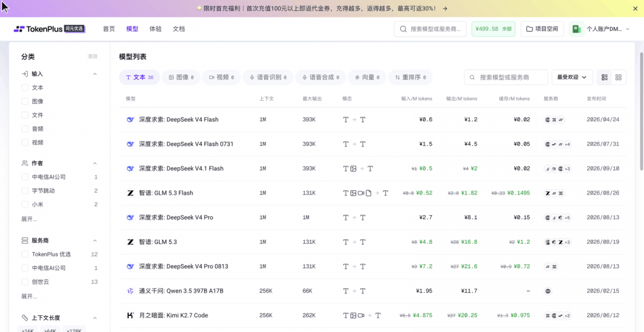Click the provider icon for Qwen 3.5 row
This screenshot has width=644, height=332.
547,291
